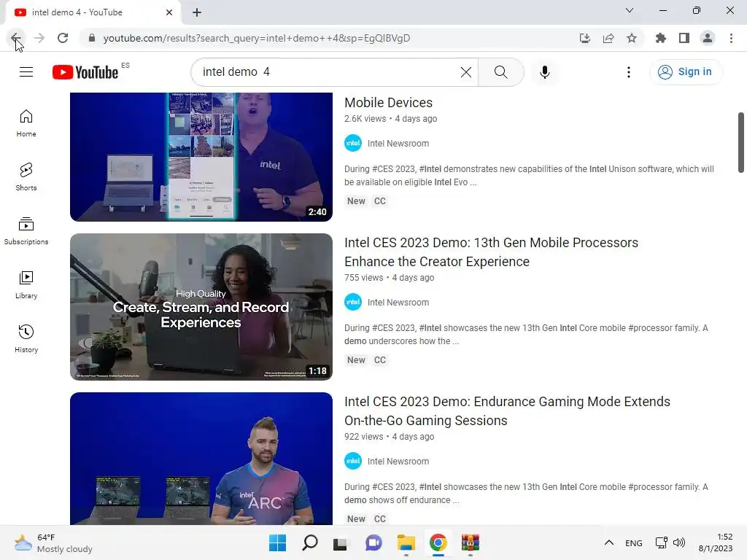Open Home in YouTube sidebar
Viewport: 747px width, 560px height.
[26, 123]
